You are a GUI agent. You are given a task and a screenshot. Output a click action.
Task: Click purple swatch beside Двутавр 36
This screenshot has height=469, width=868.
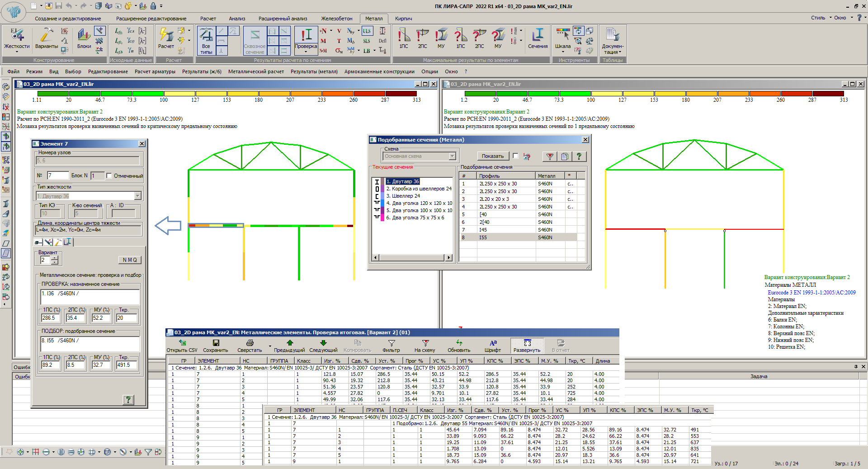(x=382, y=181)
